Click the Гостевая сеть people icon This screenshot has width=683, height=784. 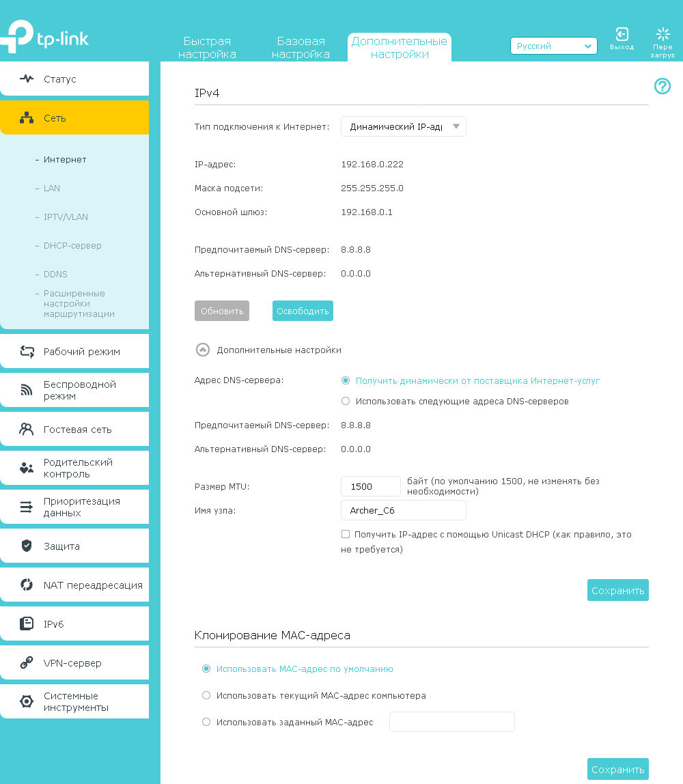point(26,429)
